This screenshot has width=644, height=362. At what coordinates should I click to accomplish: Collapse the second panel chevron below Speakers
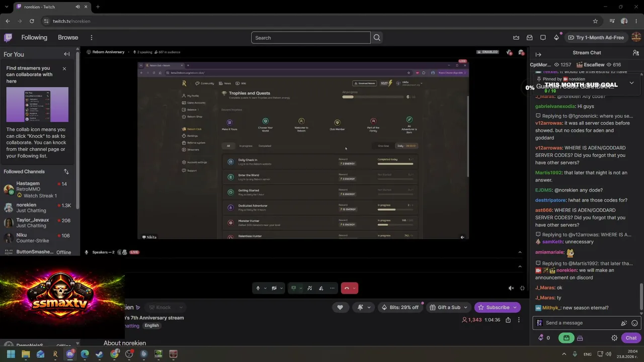coord(520,266)
